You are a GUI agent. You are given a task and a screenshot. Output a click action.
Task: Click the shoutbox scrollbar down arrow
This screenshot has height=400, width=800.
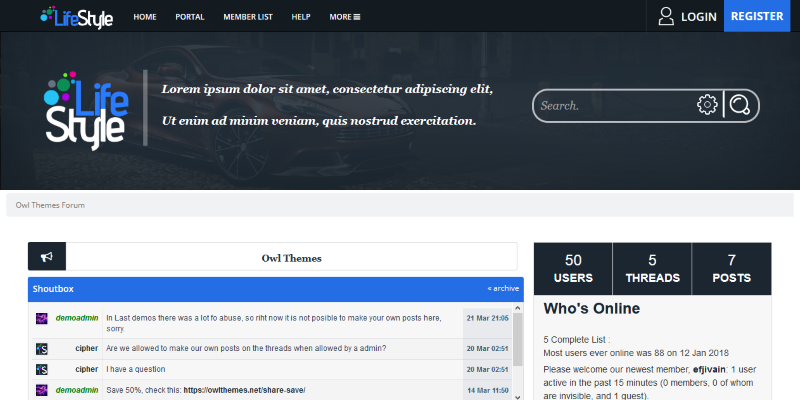[x=517, y=395]
